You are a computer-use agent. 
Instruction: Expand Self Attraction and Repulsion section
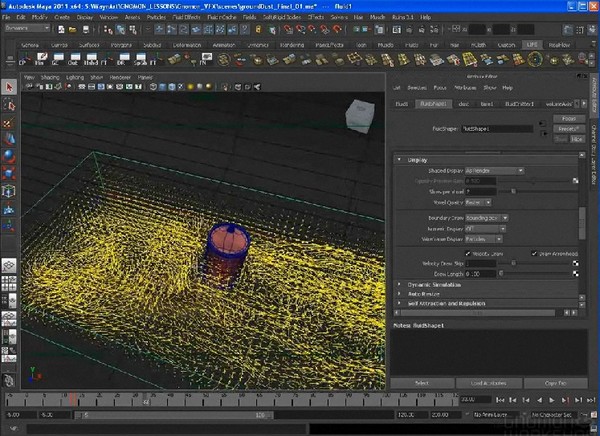399,303
